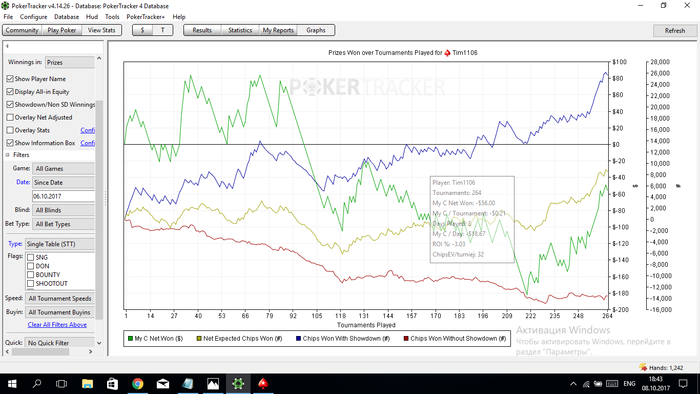Open Mail app on taskbar
Image resolution: width=700 pixels, height=394 pixels.
pyautogui.click(x=163, y=384)
